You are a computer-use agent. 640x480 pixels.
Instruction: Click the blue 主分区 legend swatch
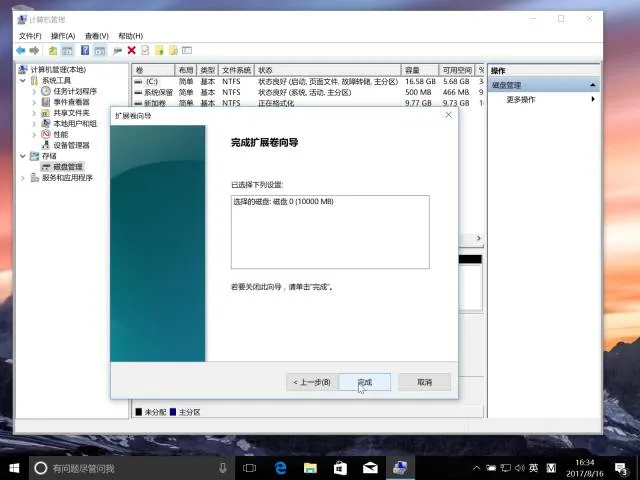[x=173, y=412]
